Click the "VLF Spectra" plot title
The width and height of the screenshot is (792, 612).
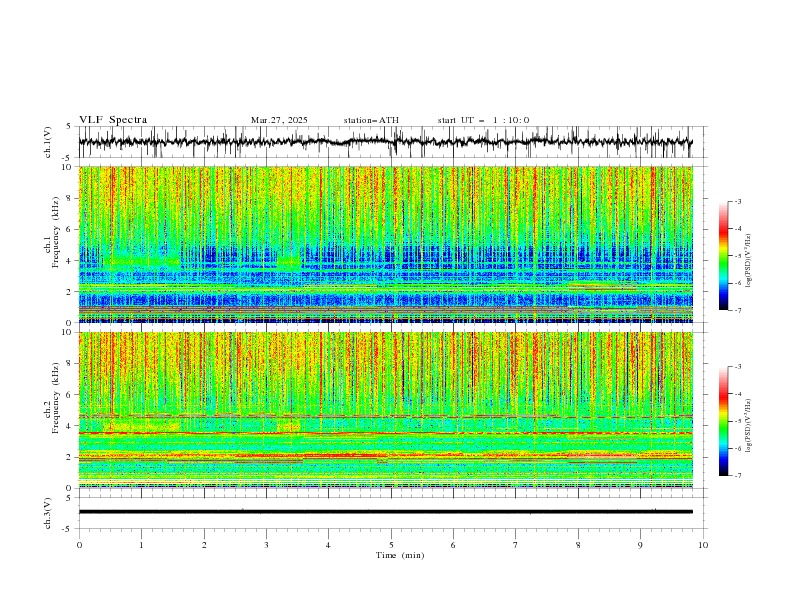(x=113, y=120)
